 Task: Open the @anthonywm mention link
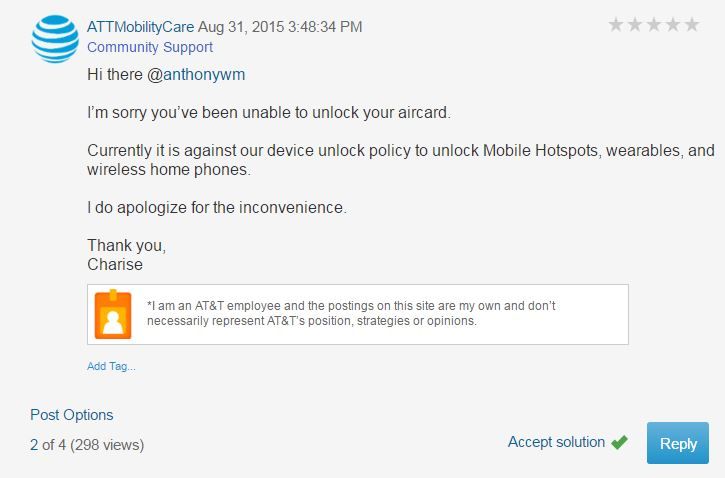tap(196, 74)
